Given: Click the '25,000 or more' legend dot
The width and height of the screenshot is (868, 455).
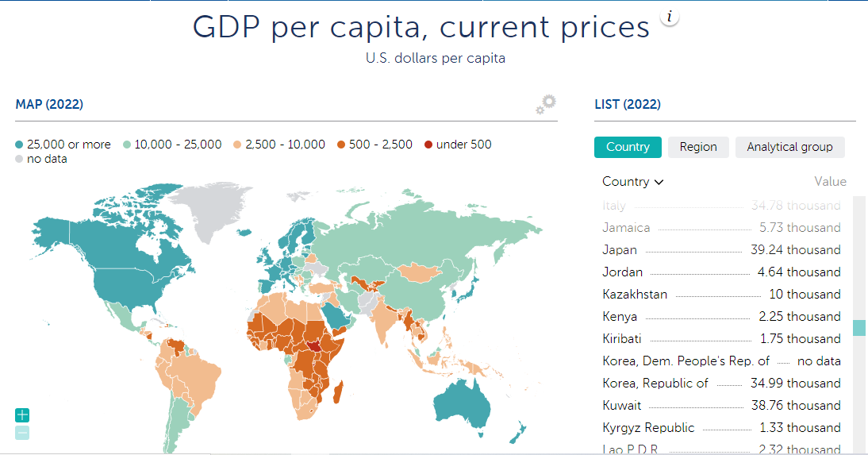Looking at the screenshot, I should click(x=20, y=145).
